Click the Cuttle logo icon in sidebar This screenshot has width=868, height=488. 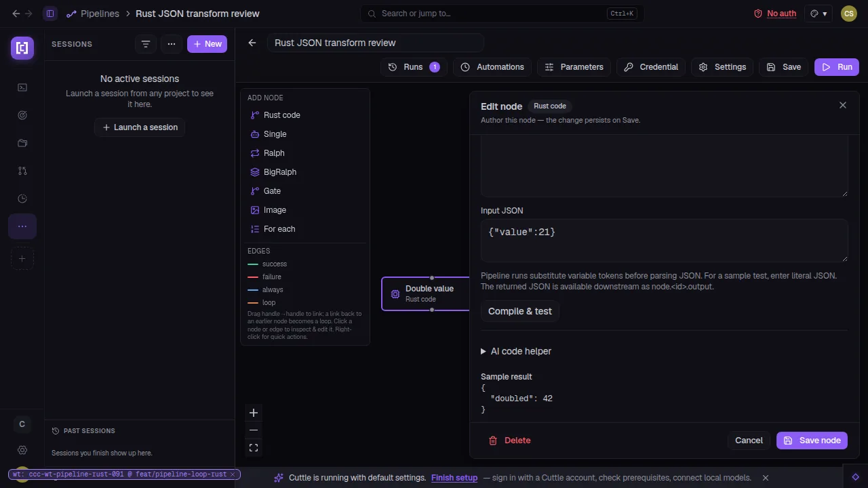[x=22, y=48]
